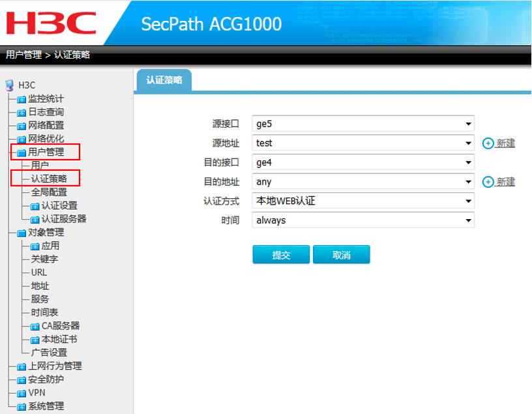The width and height of the screenshot is (532, 414).
Task: Select the 认证策略 tab
Action: pos(164,80)
